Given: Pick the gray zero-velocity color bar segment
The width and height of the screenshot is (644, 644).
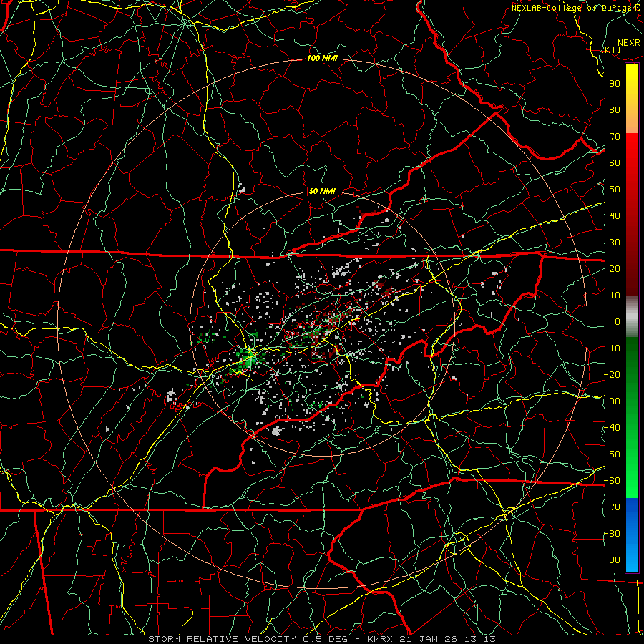Looking at the screenshot, I should [x=632, y=317].
